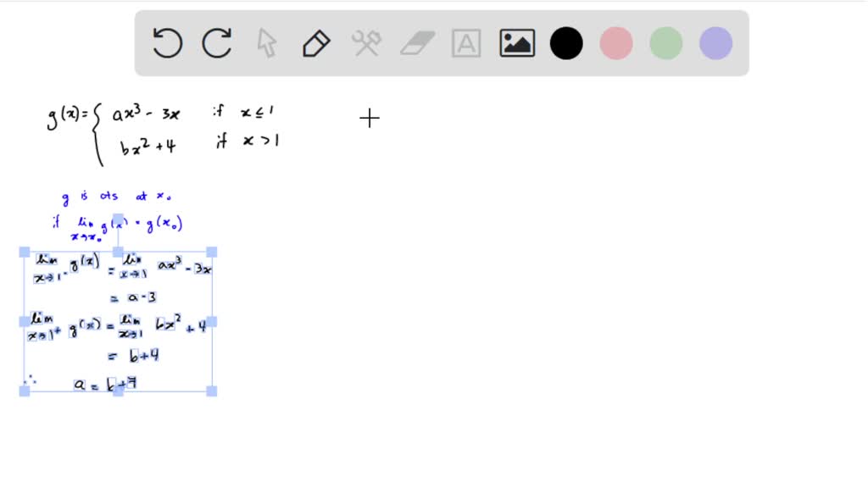Select the eraser tool
The width and height of the screenshot is (868, 488).
point(416,42)
